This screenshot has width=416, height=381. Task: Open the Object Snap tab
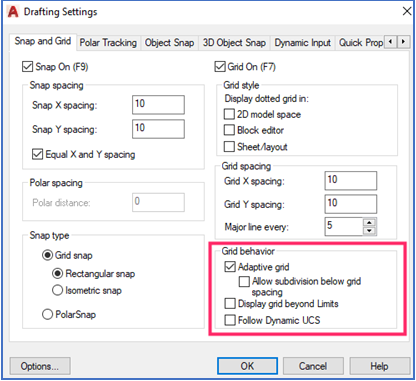[x=169, y=43]
